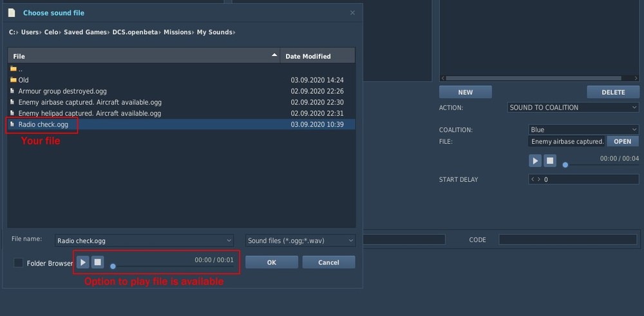Confirm with the OK button
644x316 pixels.
272,262
